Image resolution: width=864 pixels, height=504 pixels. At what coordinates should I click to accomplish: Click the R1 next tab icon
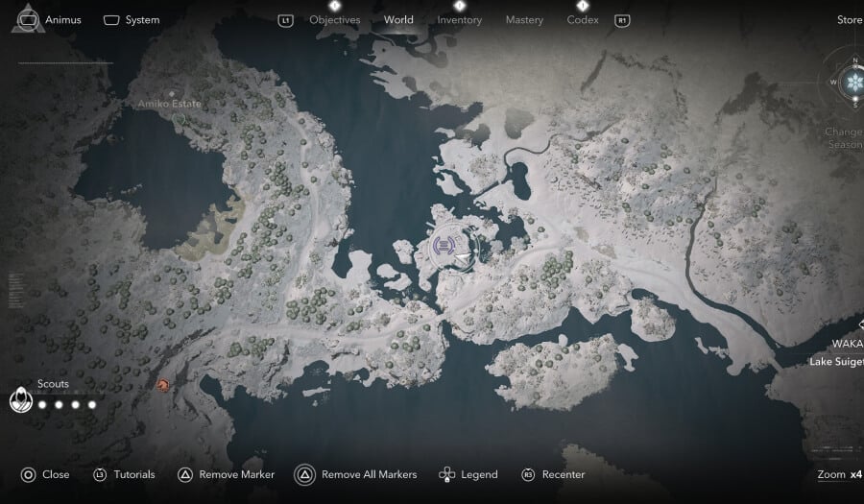pyautogui.click(x=622, y=21)
